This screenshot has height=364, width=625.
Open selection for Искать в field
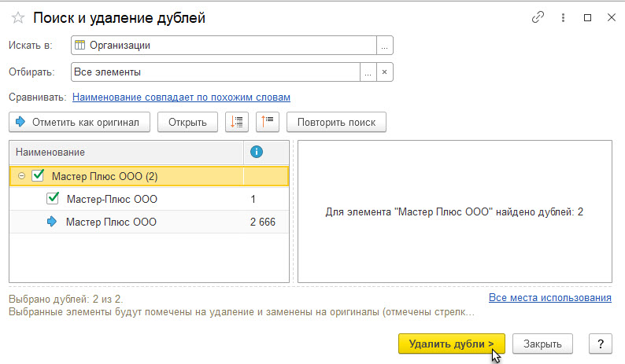click(384, 46)
